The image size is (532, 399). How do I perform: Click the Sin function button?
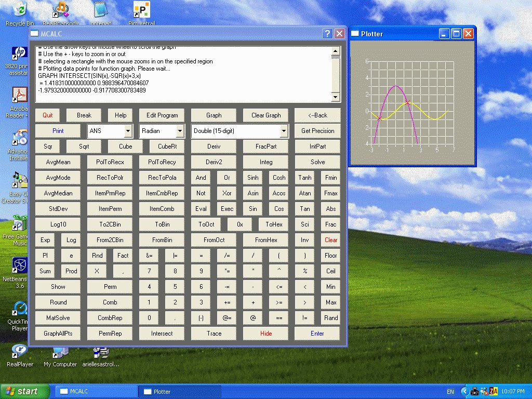[x=253, y=209]
